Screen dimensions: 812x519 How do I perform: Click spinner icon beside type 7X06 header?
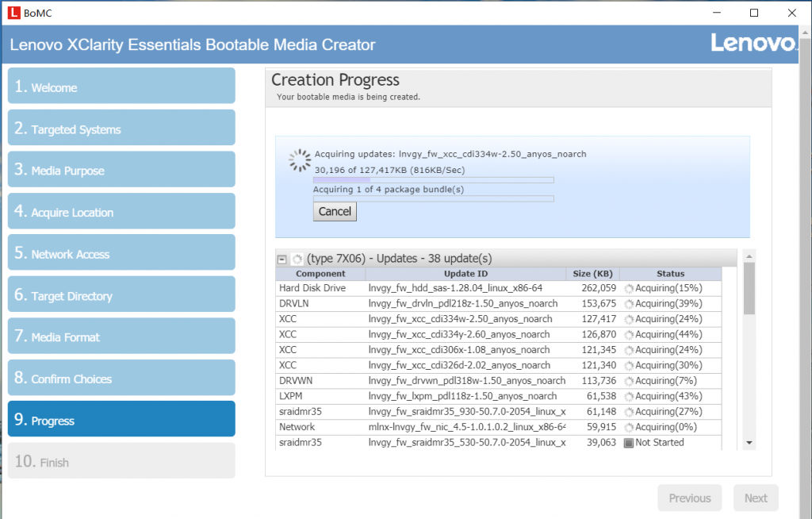point(297,259)
